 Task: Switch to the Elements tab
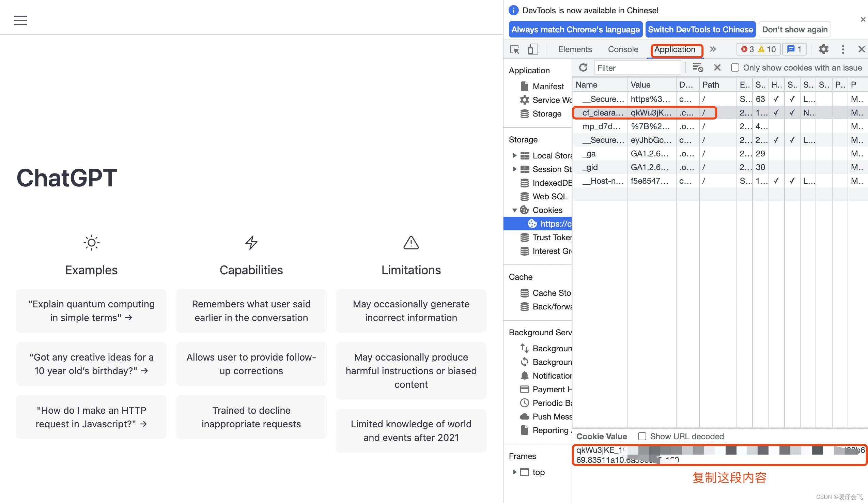(x=575, y=49)
